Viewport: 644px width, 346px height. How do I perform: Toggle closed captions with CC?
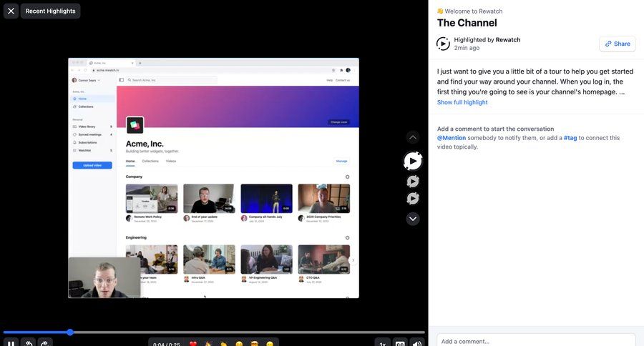pyautogui.click(x=399, y=344)
